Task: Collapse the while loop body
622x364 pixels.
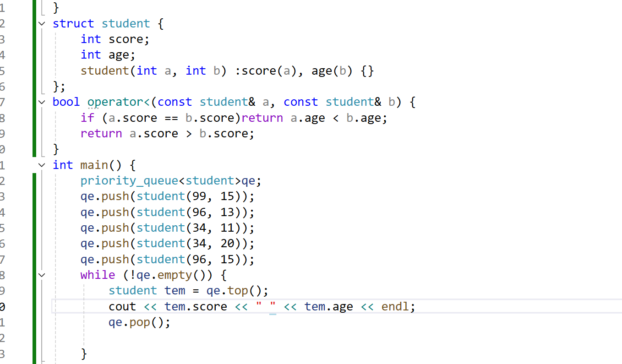Action: click(41, 275)
